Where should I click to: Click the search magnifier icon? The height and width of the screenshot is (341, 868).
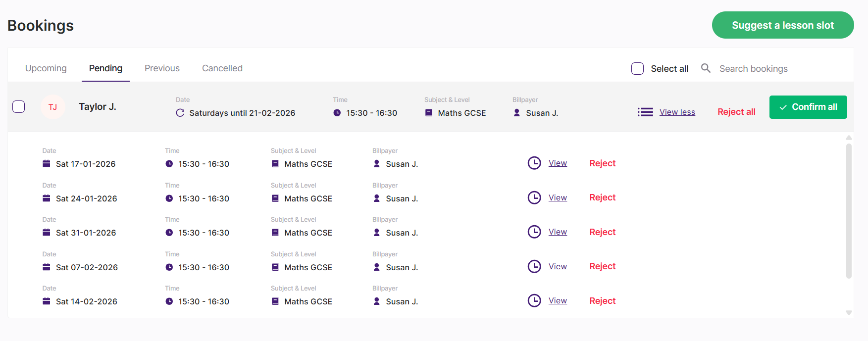click(x=706, y=68)
